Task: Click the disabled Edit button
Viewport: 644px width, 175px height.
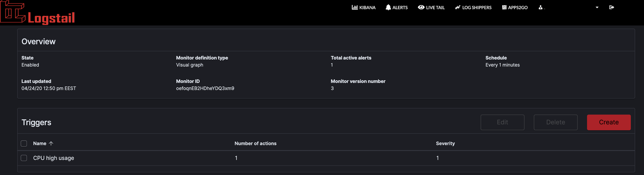Action: point(503,122)
